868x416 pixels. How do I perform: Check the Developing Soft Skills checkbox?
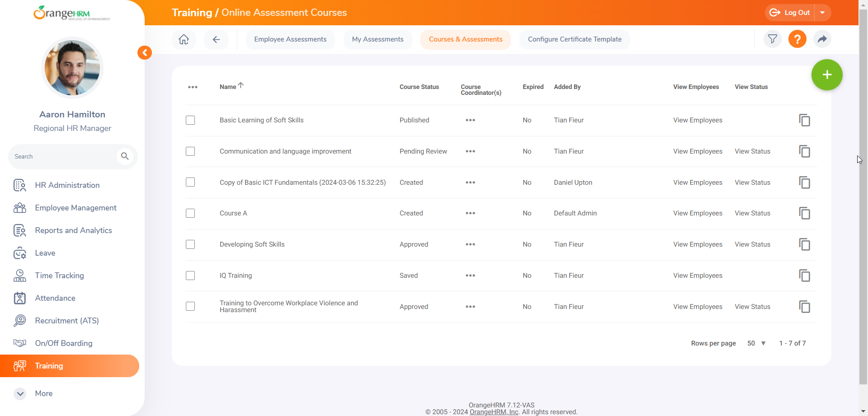(x=190, y=244)
